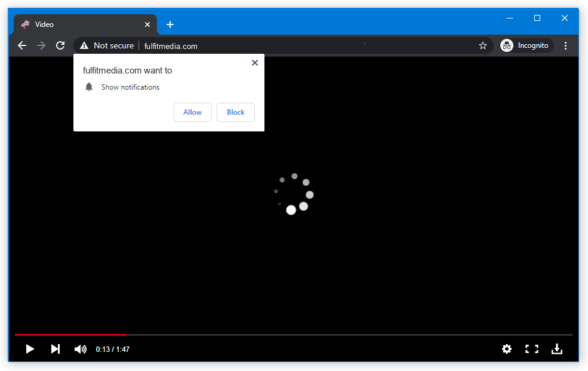Close the Video tab

147,24
